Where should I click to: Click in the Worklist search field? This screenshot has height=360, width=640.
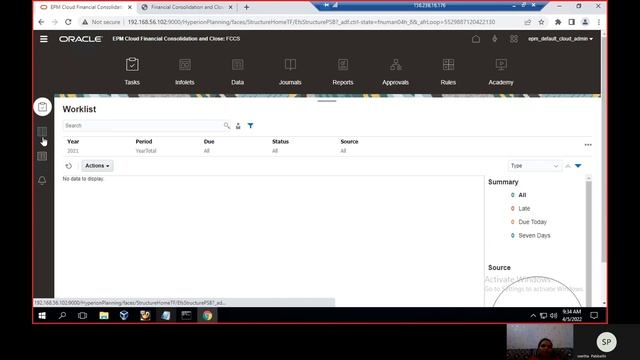coord(142,126)
